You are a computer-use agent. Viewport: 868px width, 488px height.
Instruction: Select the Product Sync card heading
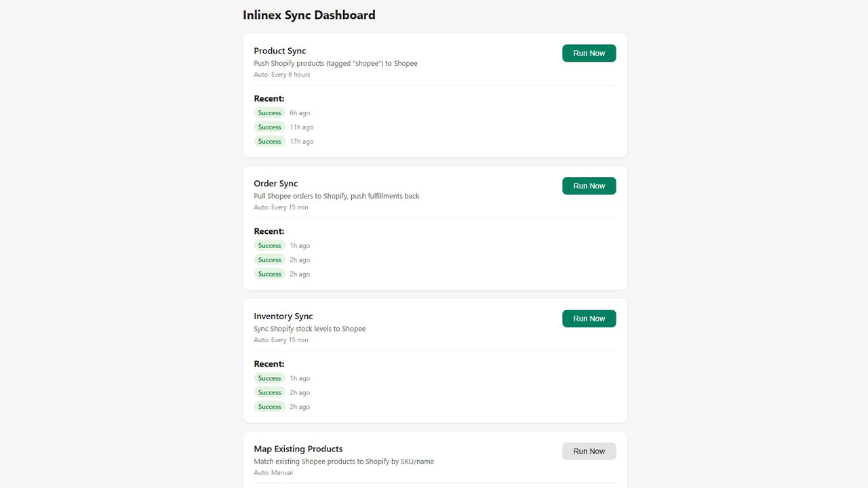coord(279,51)
